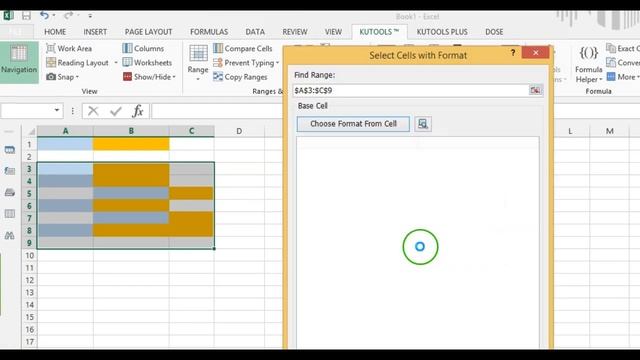Open the Columns tool
This screenshot has width=640, height=360.
(x=143, y=48)
